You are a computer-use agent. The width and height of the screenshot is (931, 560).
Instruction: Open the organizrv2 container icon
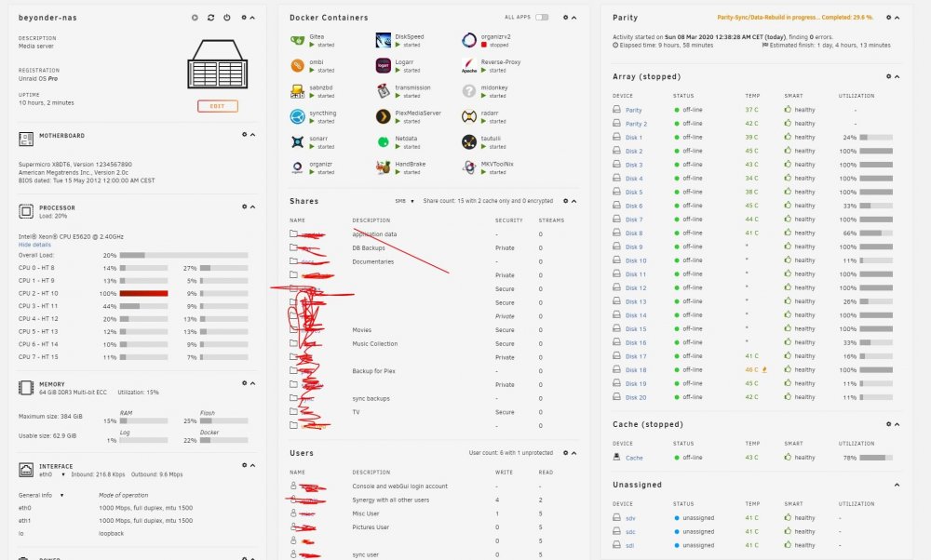coord(469,40)
